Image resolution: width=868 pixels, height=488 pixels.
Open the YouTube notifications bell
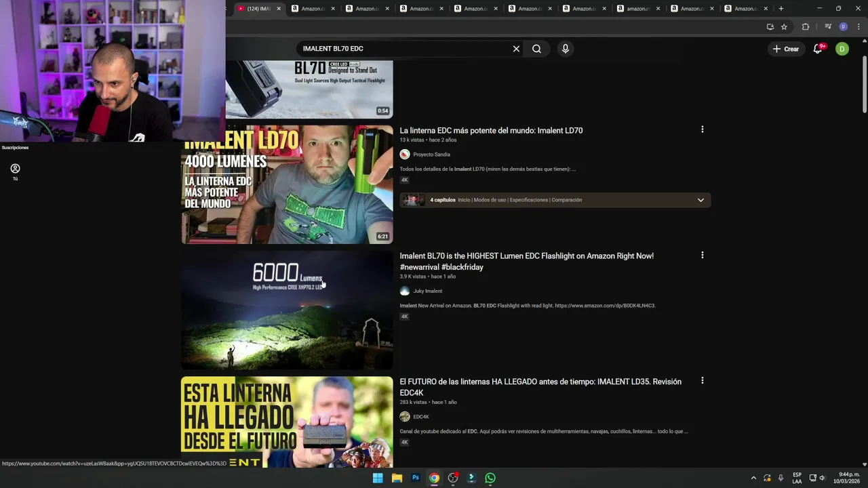coord(818,49)
